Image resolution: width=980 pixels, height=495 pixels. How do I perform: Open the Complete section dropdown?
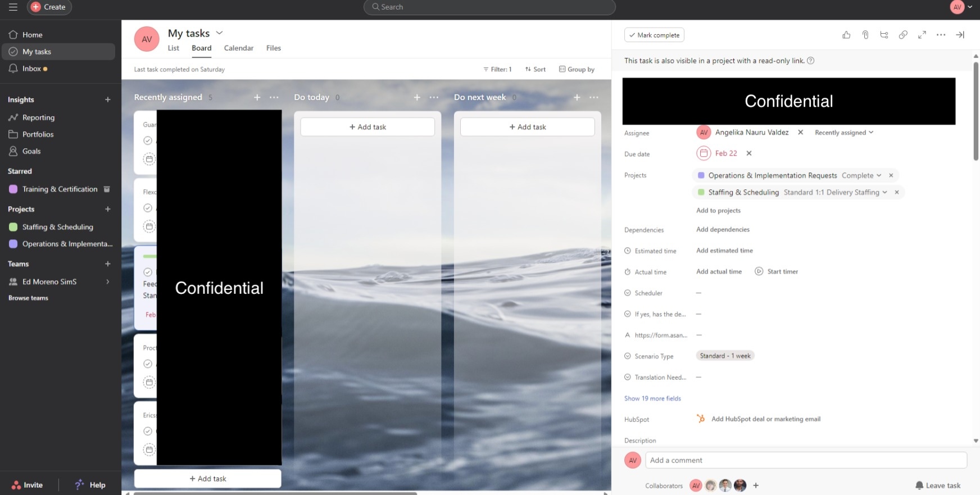pos(861,175)
